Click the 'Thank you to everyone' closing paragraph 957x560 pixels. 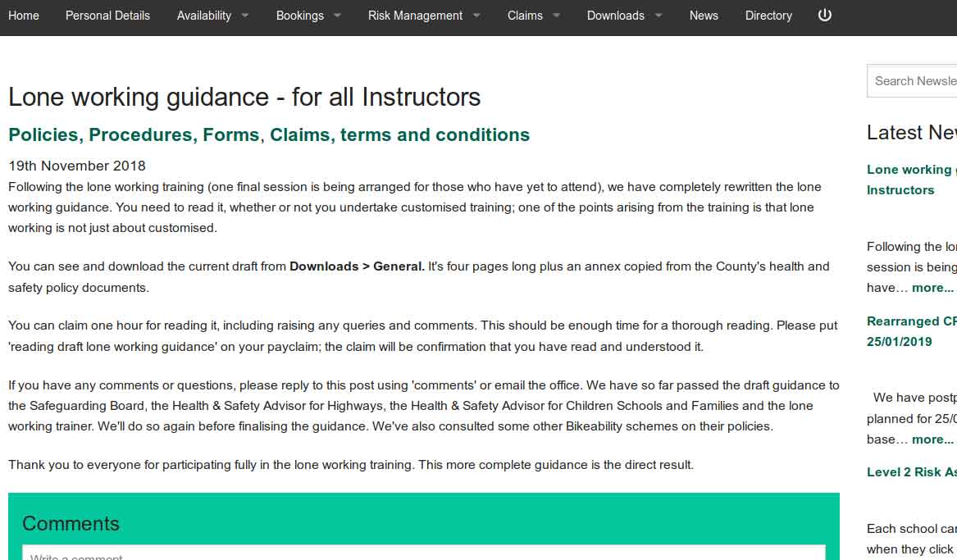[351, 465]
